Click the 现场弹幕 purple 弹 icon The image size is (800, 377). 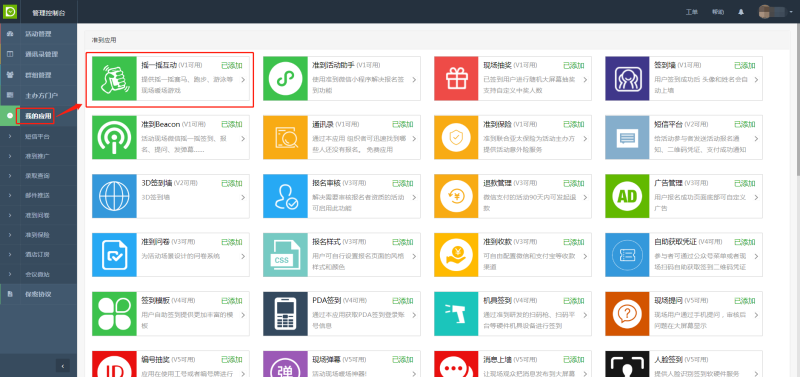pyautogui.click(x=285, y=364)
